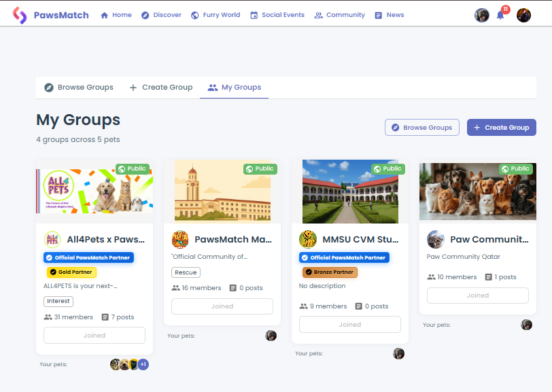Click the Furry World globe icon
Viewport: 552px width, 392px height.
[194, 14]
